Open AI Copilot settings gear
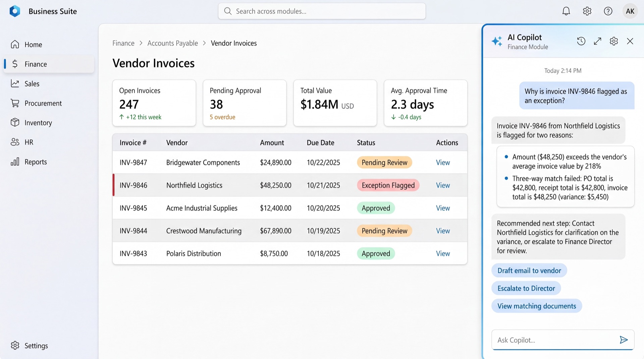644x359 pixels. [614, 41]
